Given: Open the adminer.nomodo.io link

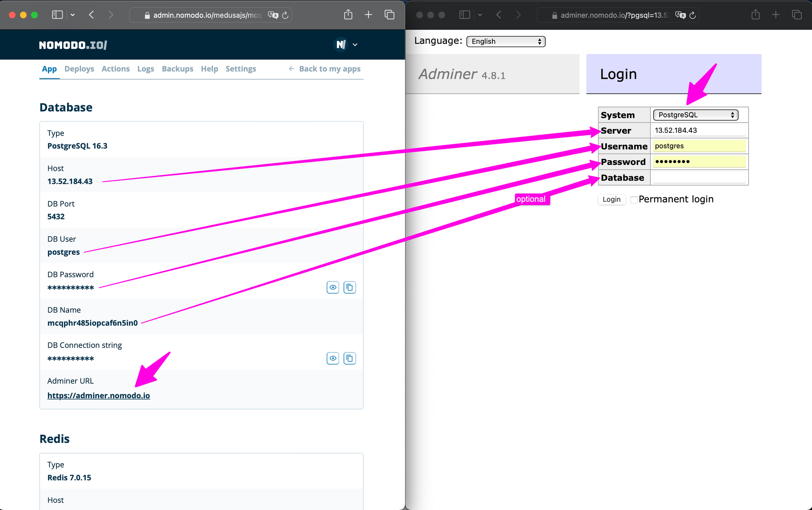Looking at the screenshot, I should 99,395.
